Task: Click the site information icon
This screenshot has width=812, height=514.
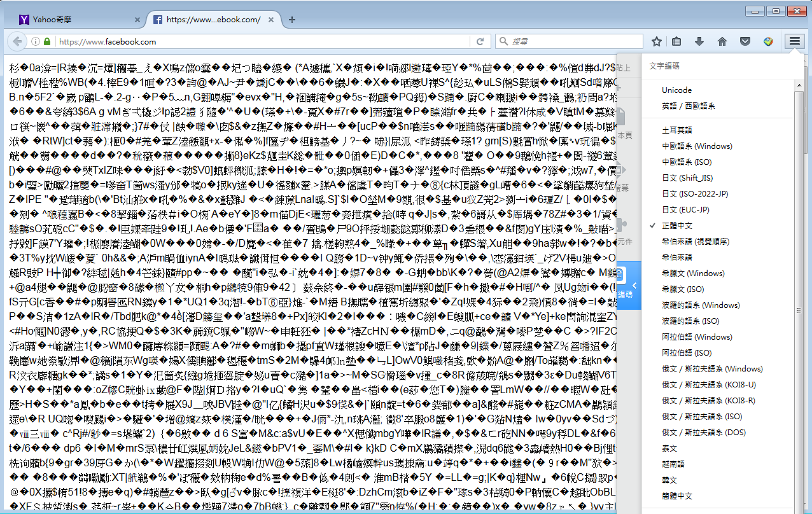Action: pos(35,42)
